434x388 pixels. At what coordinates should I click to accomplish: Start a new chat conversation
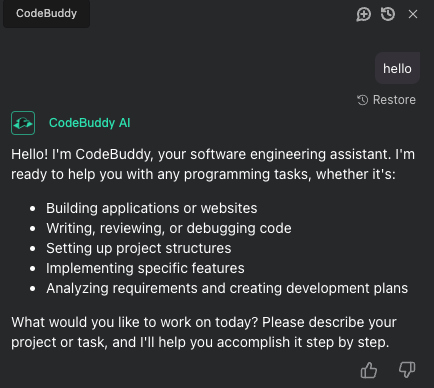363,14
